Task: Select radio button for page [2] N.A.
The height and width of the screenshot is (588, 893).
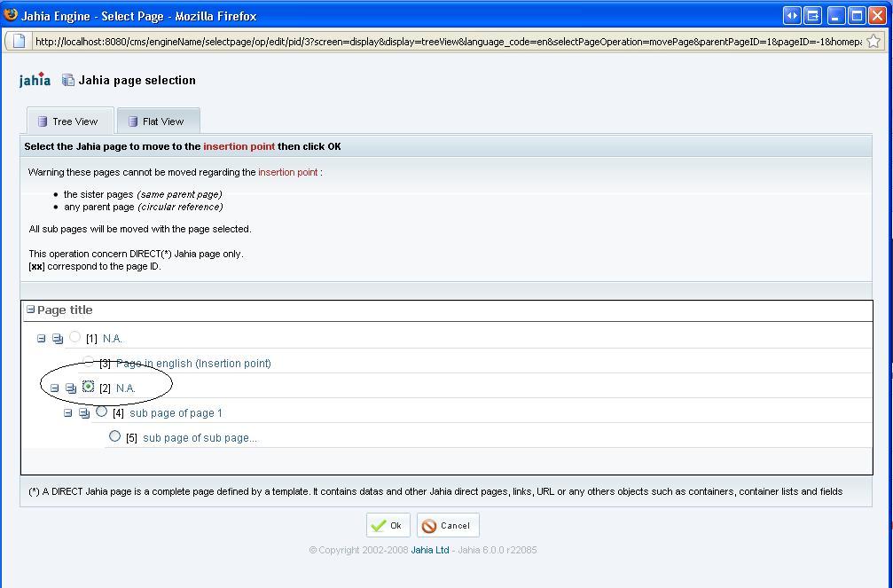Action: [89, 387]
